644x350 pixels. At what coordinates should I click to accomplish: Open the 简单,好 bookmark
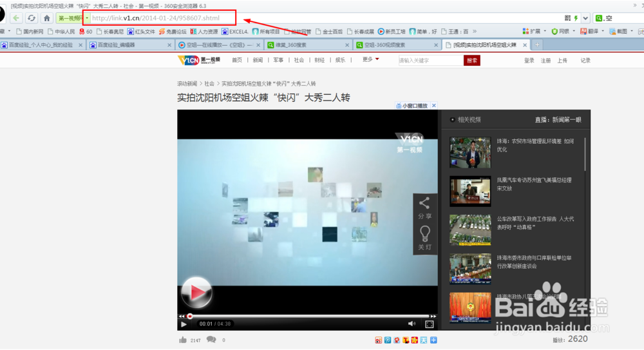(x=423, y=31)
